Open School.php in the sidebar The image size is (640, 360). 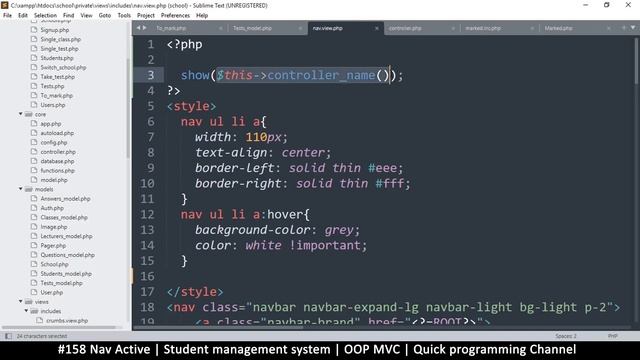(x=54, y=264)
